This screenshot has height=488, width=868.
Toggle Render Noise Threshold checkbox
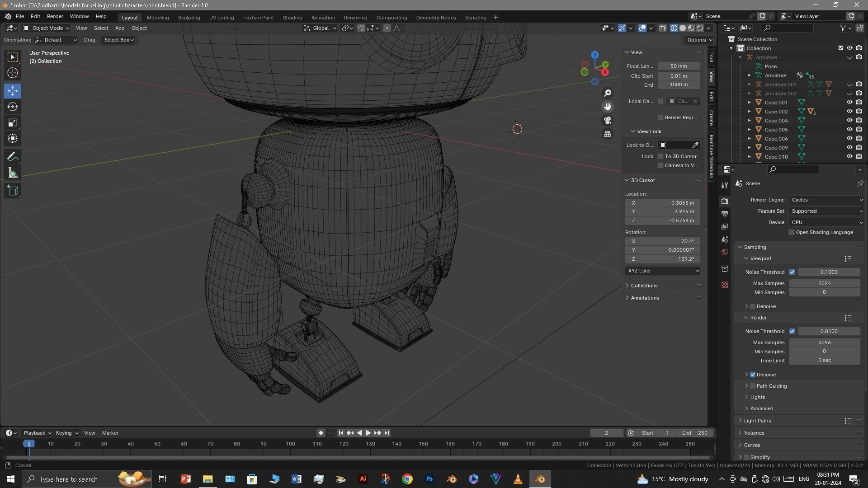coord(792,331)
